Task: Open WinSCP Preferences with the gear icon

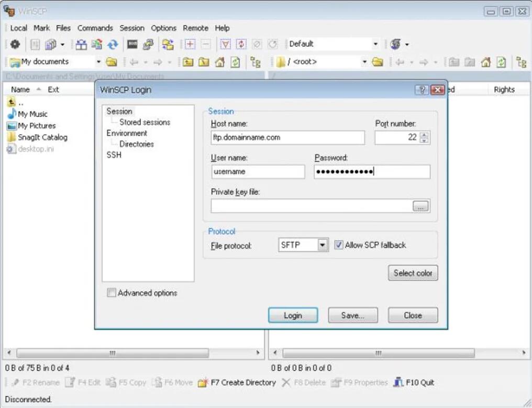Action: coord(15,44)
